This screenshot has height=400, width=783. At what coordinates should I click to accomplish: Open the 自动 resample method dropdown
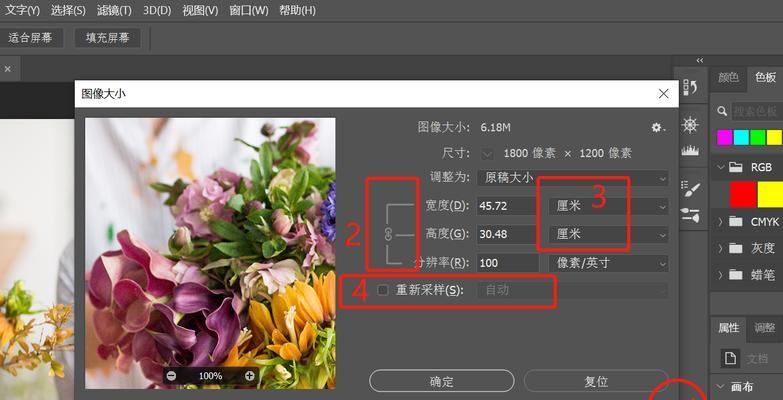[x=573, y=290]
